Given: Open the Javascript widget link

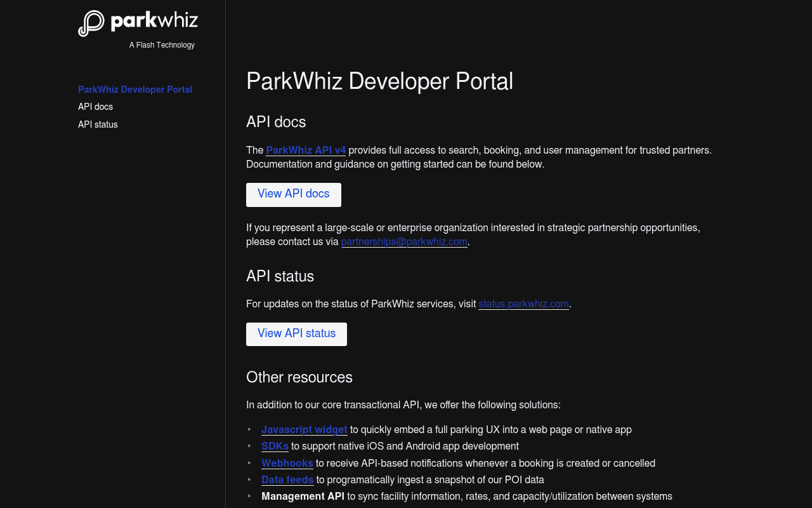Looking at the screenshot, I should [304, 430].
